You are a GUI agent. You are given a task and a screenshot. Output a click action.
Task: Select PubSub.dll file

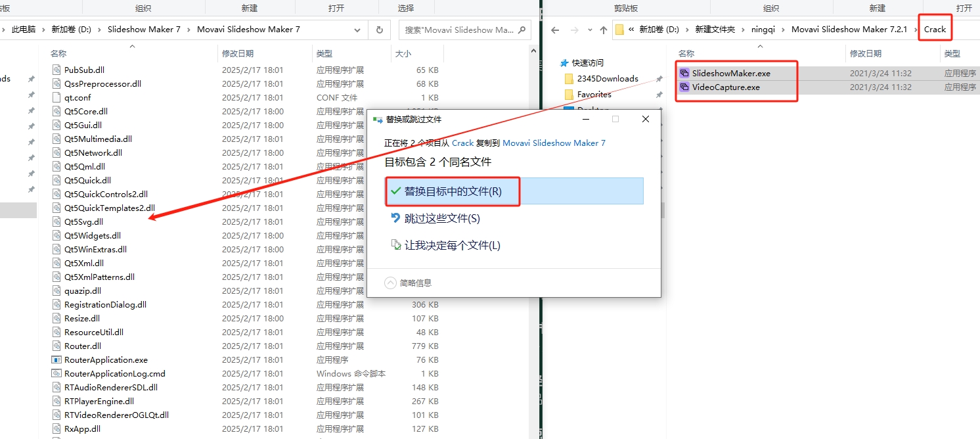[x=84, y=70]
